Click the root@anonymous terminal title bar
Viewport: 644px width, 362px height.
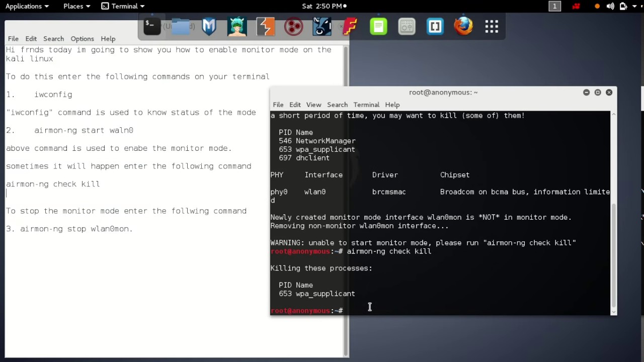click(x=443, y=93)
